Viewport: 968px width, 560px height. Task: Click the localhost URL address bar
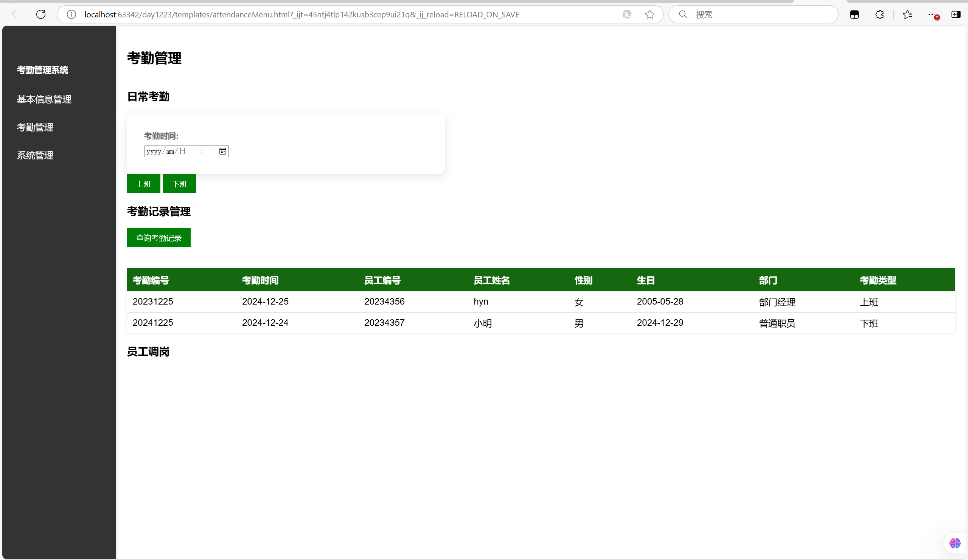coord(301,15)
